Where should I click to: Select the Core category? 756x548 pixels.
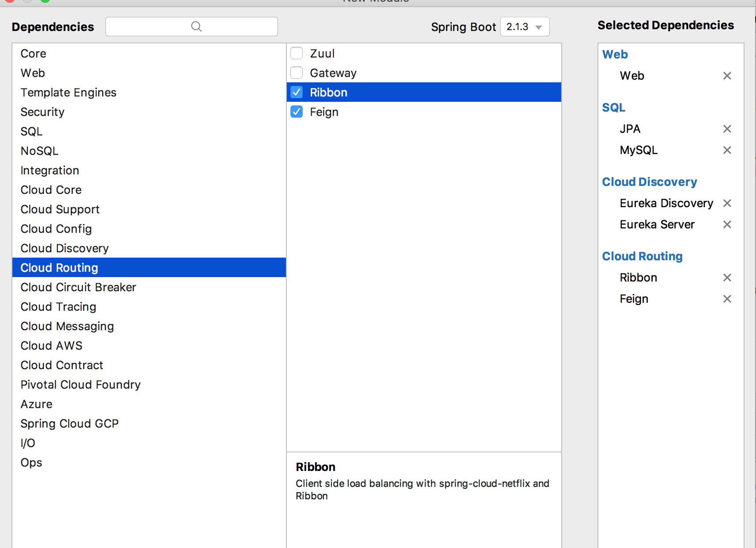point(149,53)
